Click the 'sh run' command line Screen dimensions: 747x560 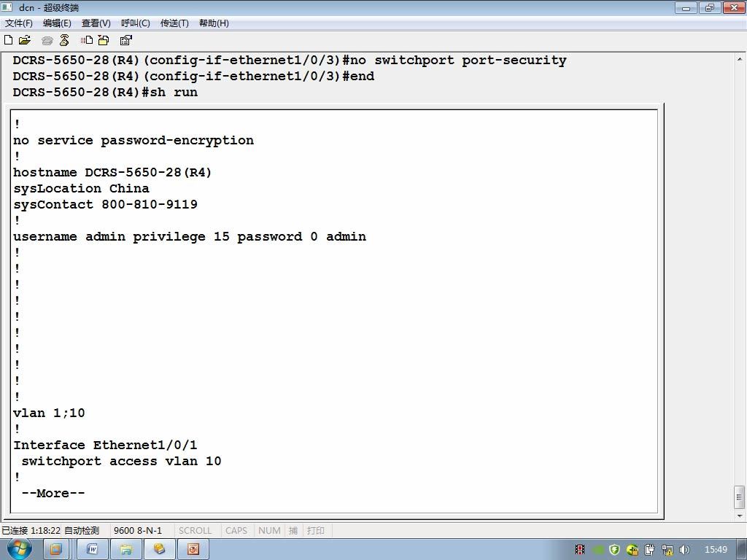(x=105, y=92)
